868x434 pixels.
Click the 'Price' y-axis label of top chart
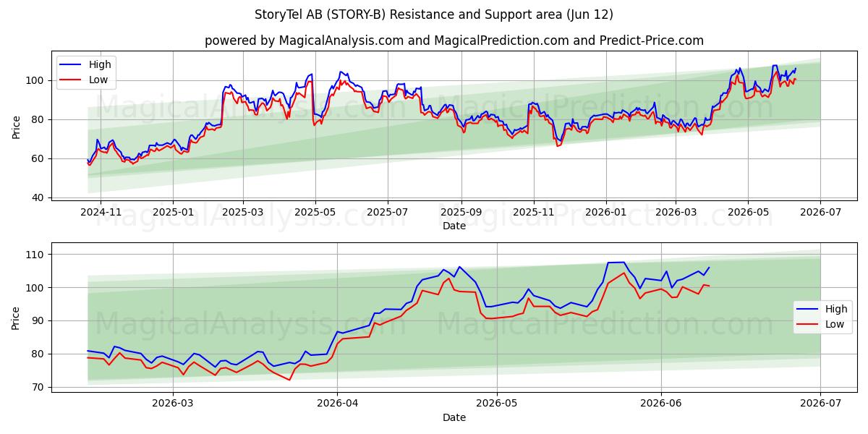tap(16, 127)
